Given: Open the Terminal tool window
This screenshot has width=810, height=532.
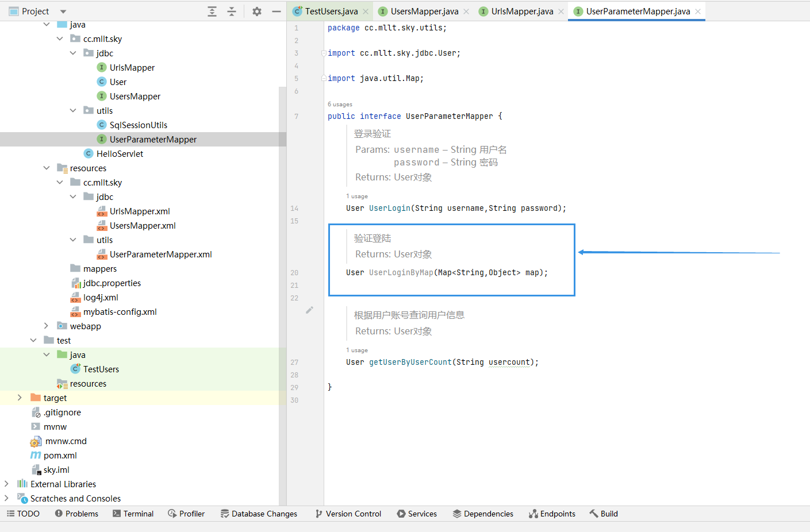Looking at the screenshot, I should coord(133,514).
